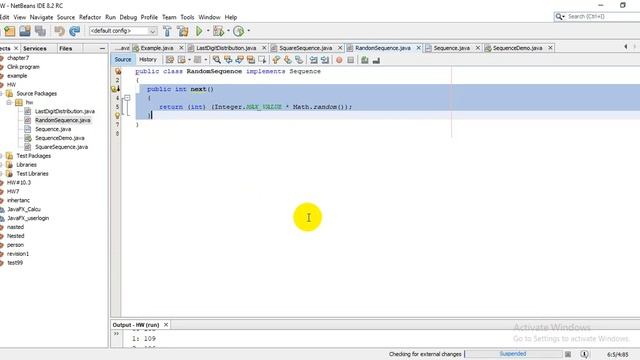Close the Output HW (run) tab
This screenshot has width=640, height=360.
[166, 325]
